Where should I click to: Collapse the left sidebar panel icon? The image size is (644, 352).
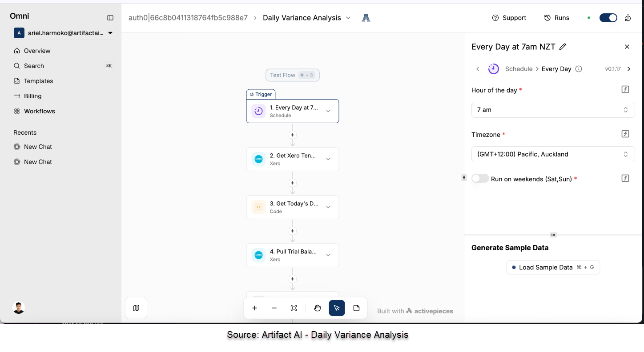click(x=110, y=18)
